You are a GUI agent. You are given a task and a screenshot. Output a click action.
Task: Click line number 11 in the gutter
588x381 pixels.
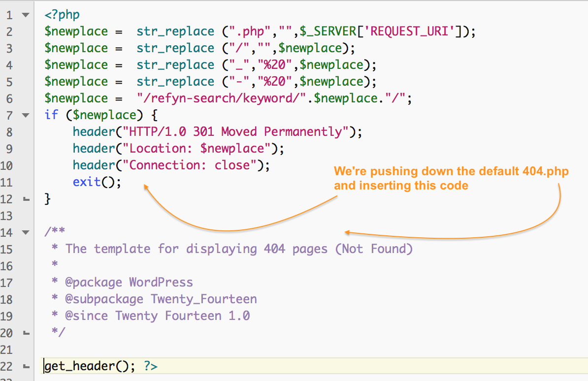tap(8, 182)
